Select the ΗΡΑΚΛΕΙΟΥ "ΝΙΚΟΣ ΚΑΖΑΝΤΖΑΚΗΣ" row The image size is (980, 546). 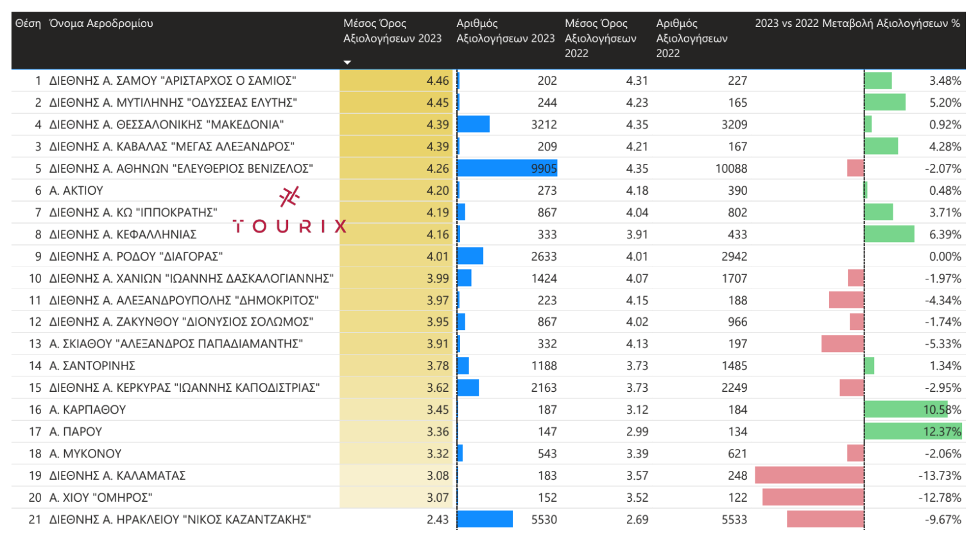tap(180, 519)
